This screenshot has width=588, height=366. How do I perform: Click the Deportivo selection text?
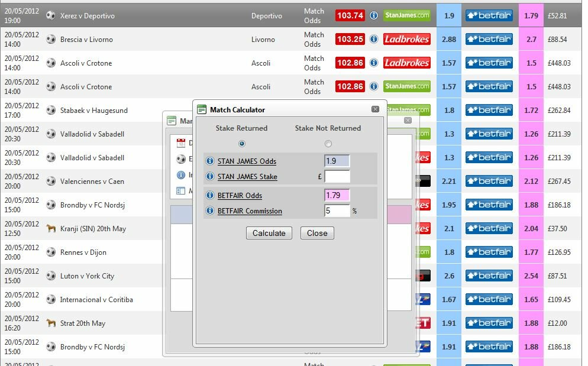pos(267,16)
